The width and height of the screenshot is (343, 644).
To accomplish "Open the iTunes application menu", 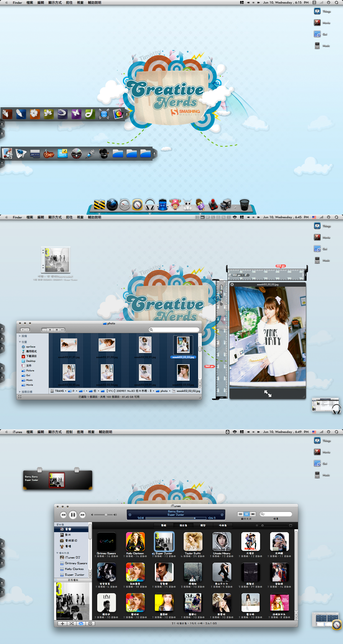I will click(17, 432).
